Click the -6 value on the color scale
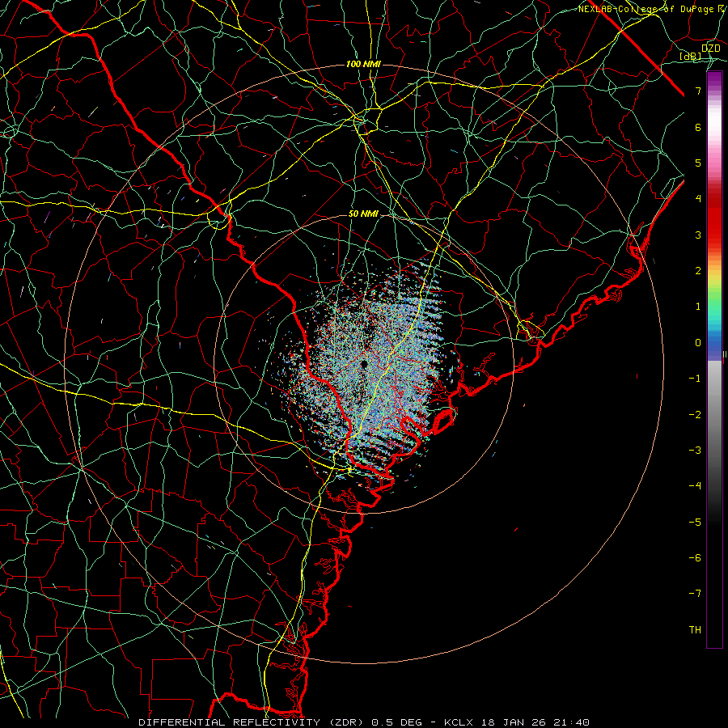This screenshot has height=728, width=728. click(x=695, y=558)
